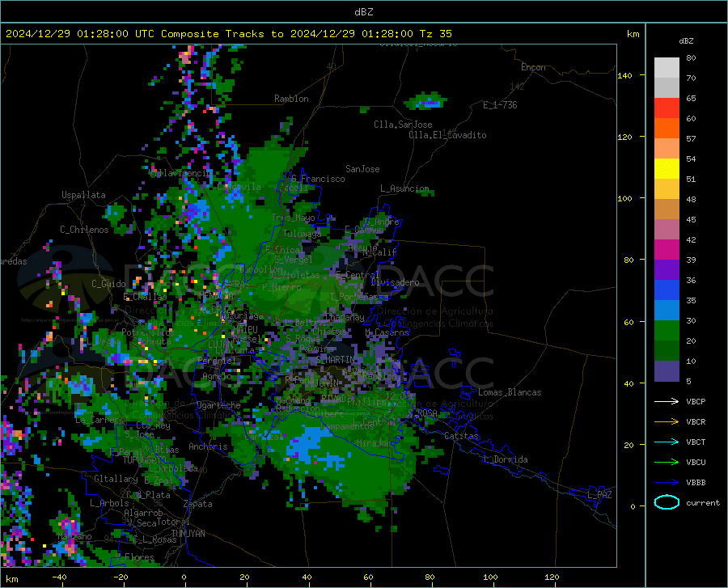The width and height of the screenshot is (728, 588).
Task: Click the cyan VBCT arrow icon
Action: pos(667,442)
